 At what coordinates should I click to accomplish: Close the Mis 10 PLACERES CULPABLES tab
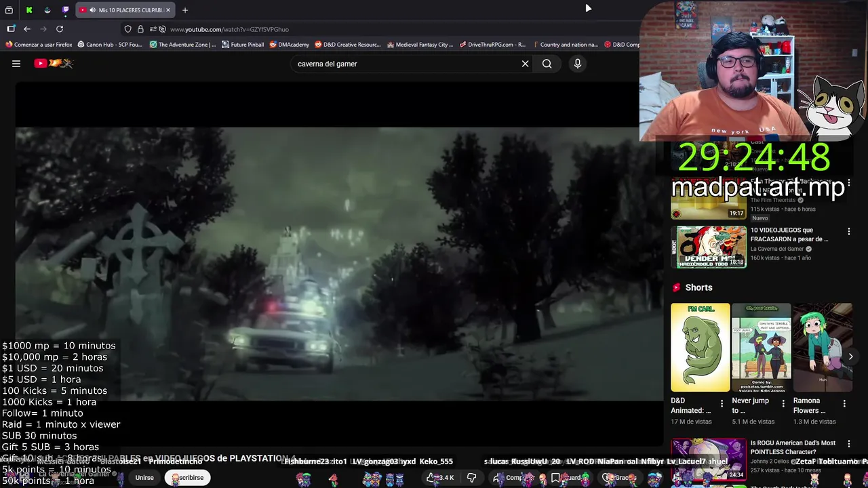(x=168, y=10)
